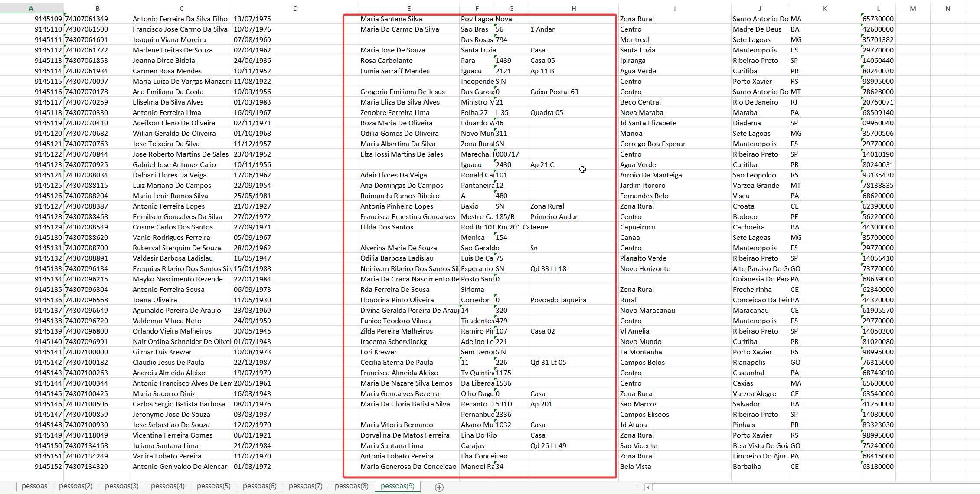Viewport: 980px width, 494px height.
Task: Select cell 'Rosa Carbolante'
Action: pos(409,60)
